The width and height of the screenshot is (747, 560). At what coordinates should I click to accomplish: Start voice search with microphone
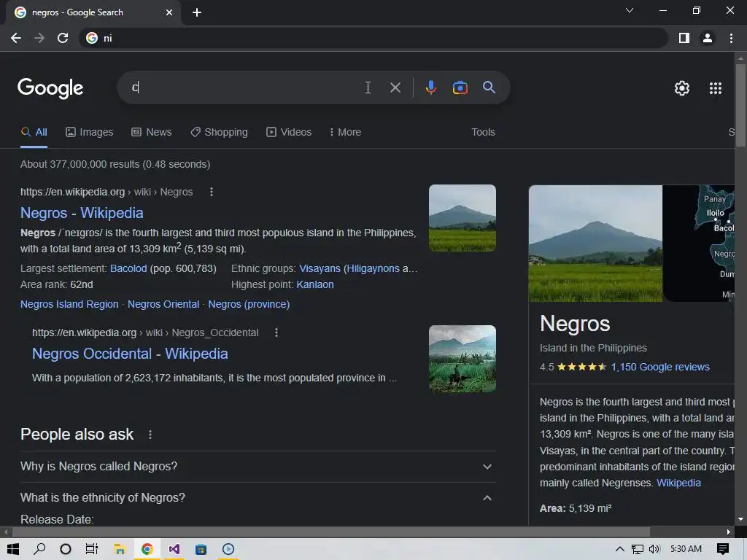(430, 87)
